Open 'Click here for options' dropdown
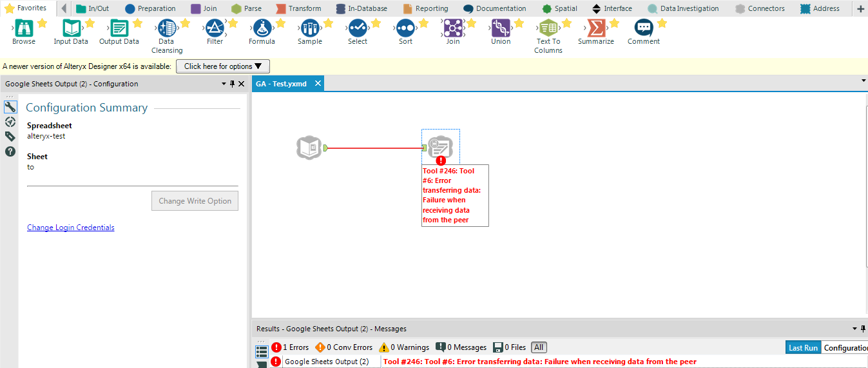Screen dimensions: 868x368 coord(223,66)
